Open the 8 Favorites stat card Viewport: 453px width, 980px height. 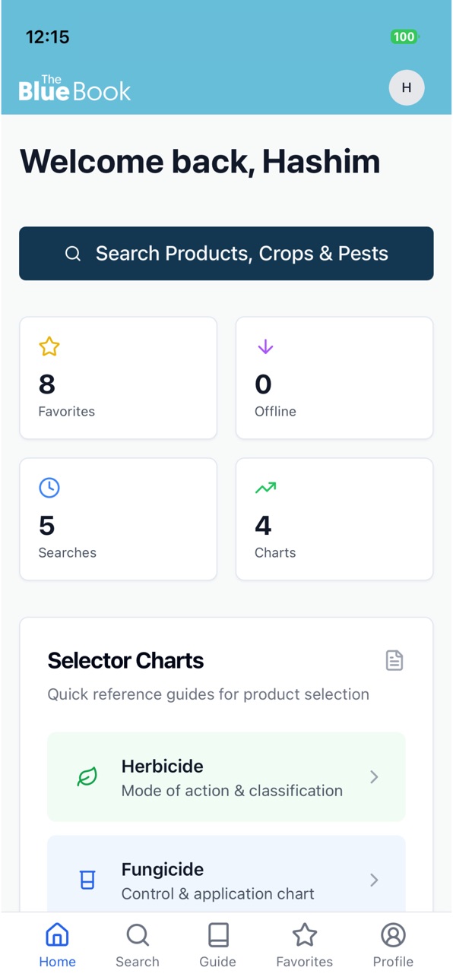(119, 378)
